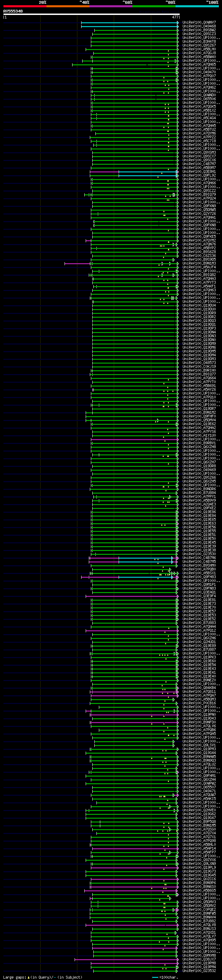Select the UniRef100_B9N1M2 label
This screenshot has height=980, width=222.
tap(199, 412)
